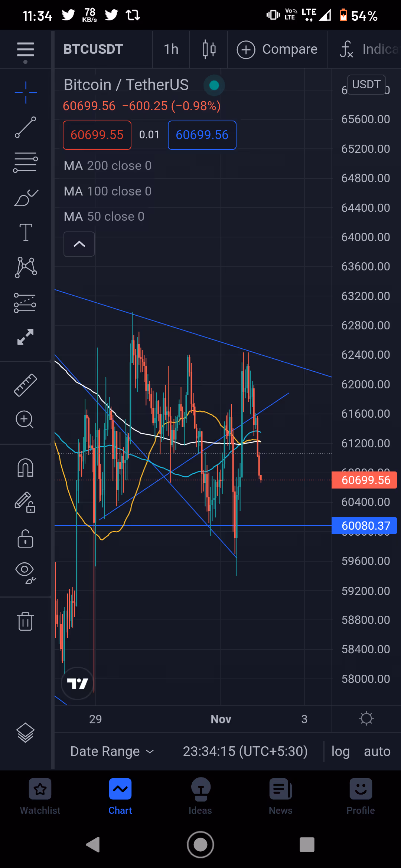The image size is (401, 868).
Task: Open the Date Range dropdown
Action: click(112, 752)
